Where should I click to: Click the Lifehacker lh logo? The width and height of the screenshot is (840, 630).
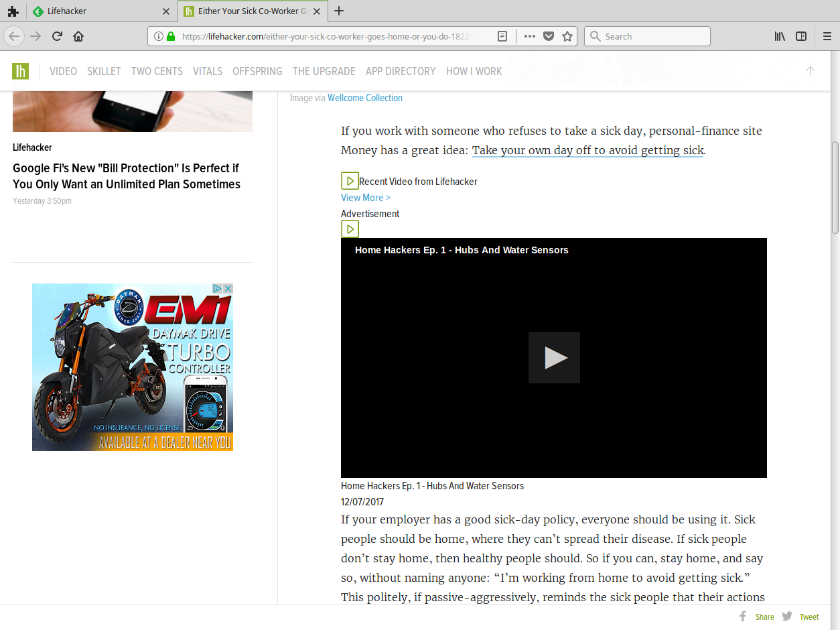(21, 70)
